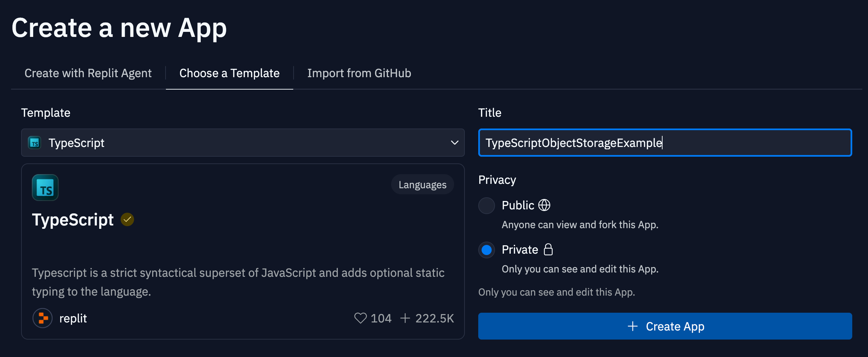Select the Public privacy radio button
This screenshot has width=868, height=357.
click(x=487, y=205)
